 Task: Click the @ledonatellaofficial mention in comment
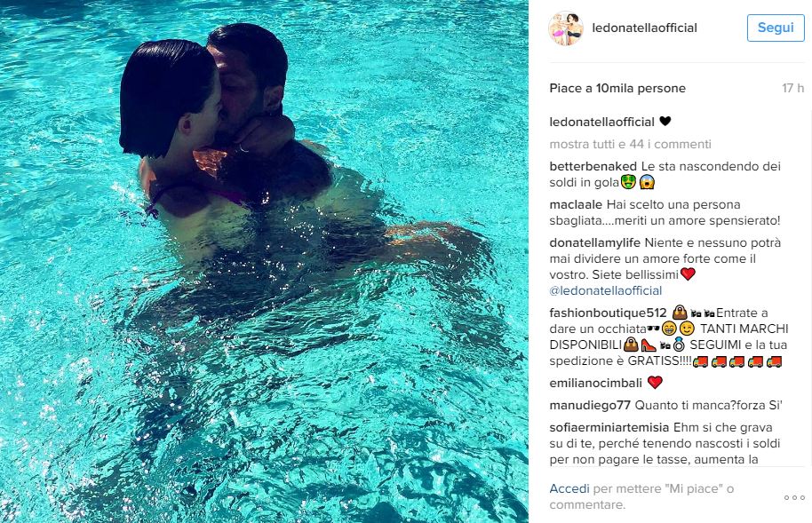pos(606,290)
